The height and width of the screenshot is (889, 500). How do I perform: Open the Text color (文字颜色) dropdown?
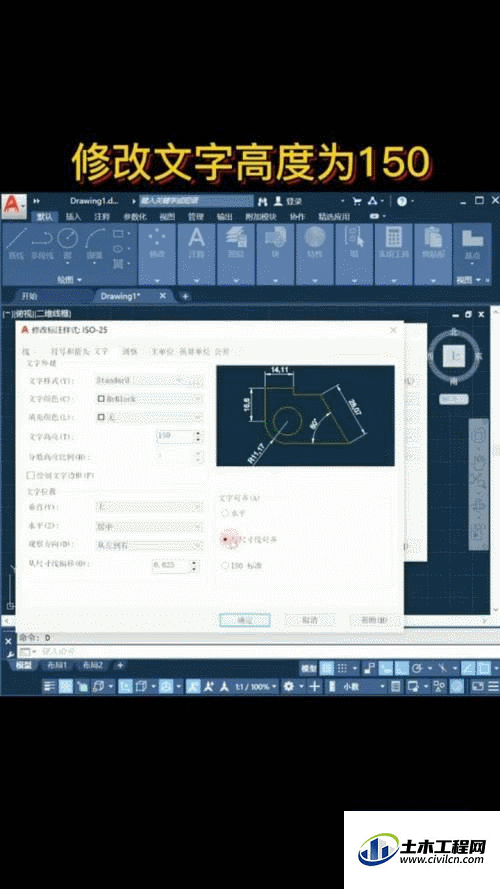coord(149,399)
